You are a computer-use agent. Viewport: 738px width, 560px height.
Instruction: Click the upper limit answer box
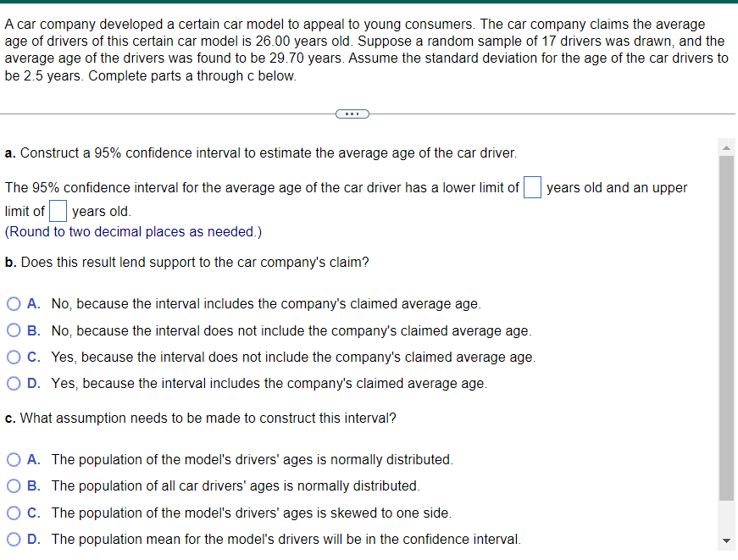(x=57, y=210)
